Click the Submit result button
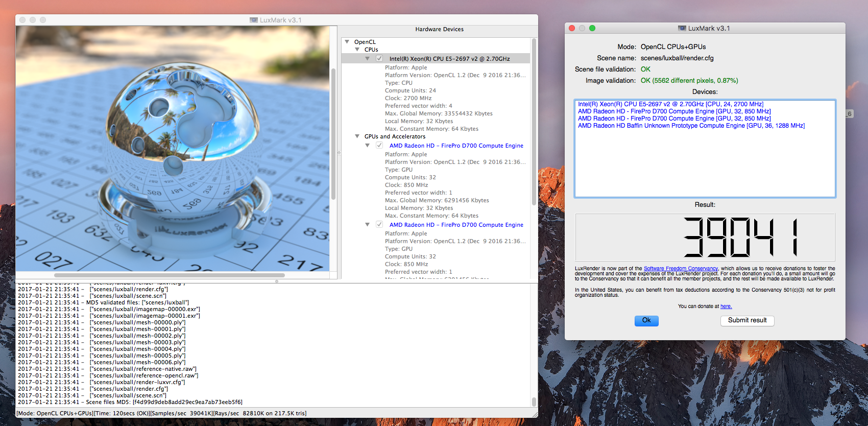This screenshot has width=868, height=426. point(748,320)
